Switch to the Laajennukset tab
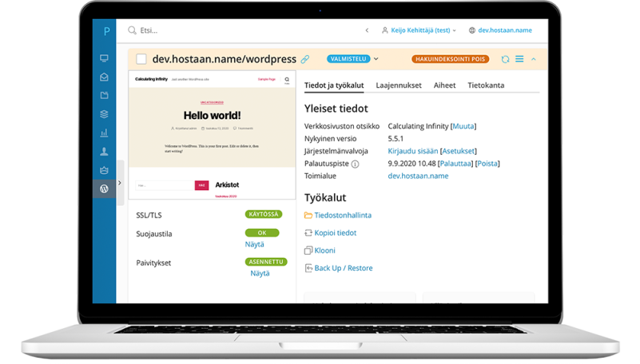This screenshot has height=364, width=640. coord(399,85)
